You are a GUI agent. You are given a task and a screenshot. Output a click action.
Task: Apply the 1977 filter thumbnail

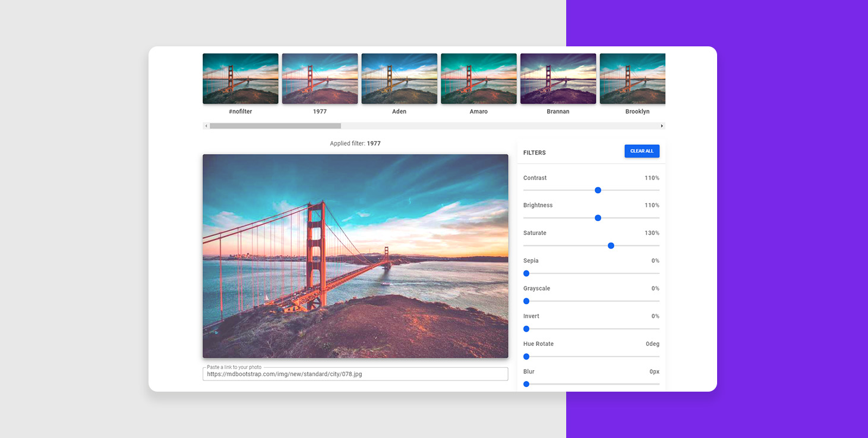pos(320,78)
